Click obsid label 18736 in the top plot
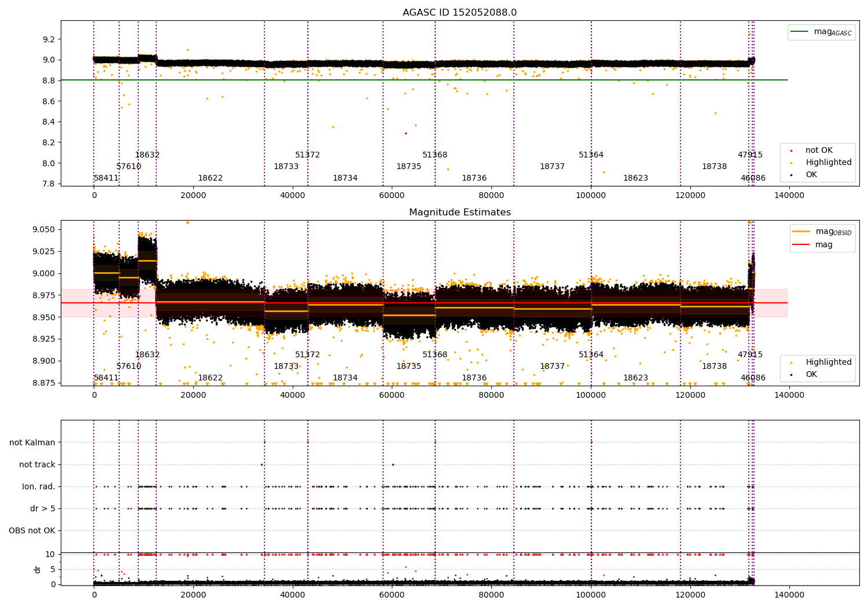This screenshot has height=608, width=868. pyautogui.click(x=474, y=178)
